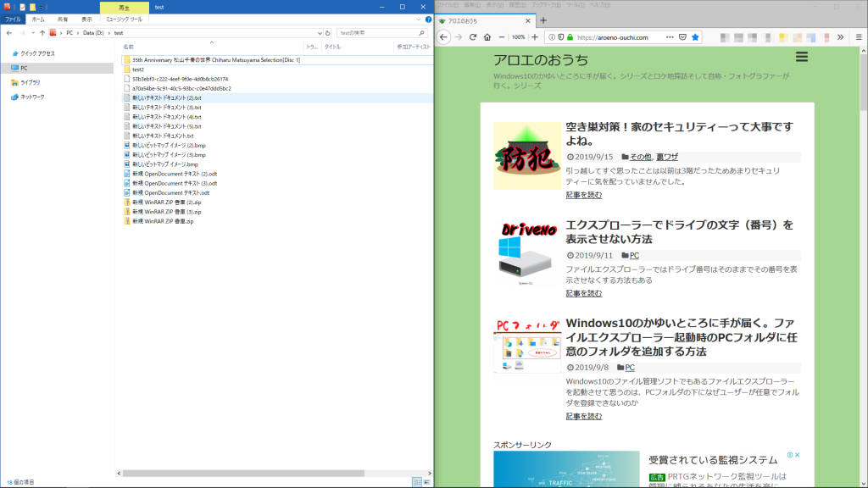Switch Explorer to details view
The width and height of the screenshot is (868, 488).
pos(416,482)
